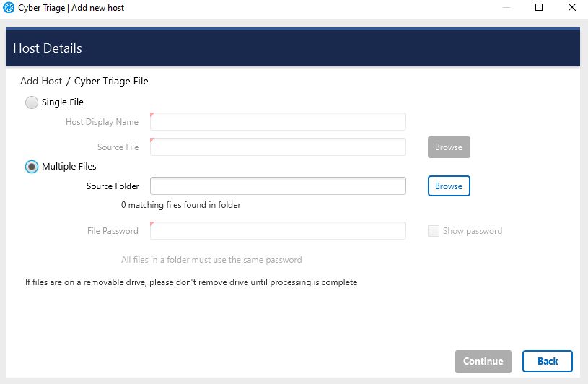Tick the Show password checkbox

tap(433, 231)
